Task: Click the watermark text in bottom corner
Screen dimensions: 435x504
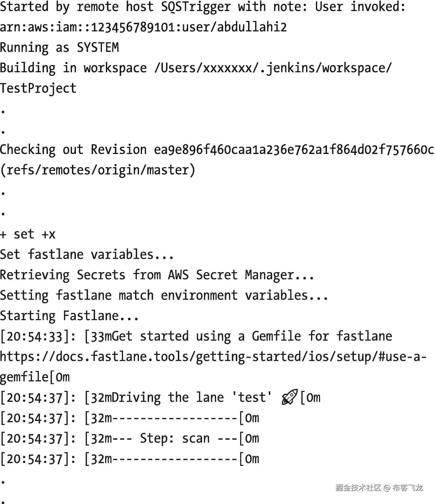Action: 379,488
